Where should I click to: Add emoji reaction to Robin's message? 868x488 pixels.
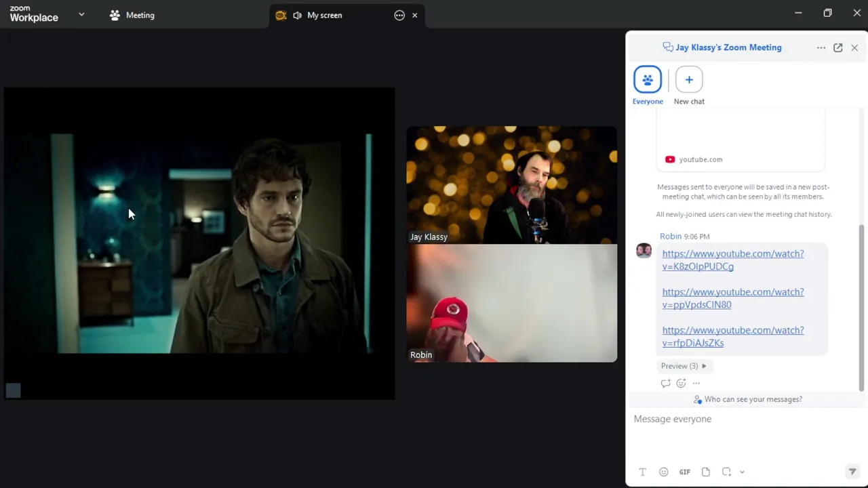coord(681,383)
